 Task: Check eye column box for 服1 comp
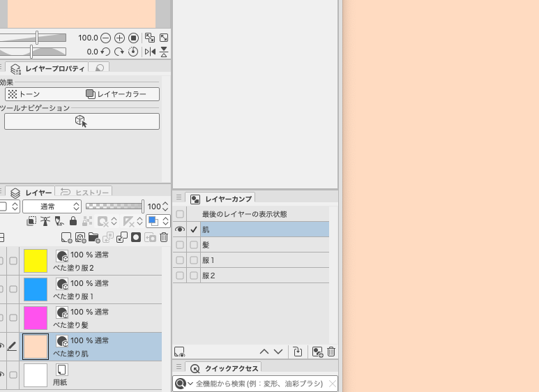(180, 260)
